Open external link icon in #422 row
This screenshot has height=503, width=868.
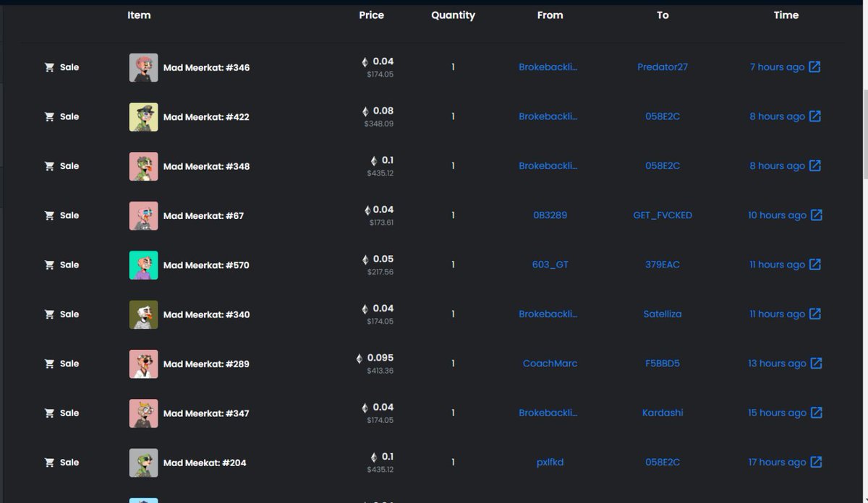click(x=815, y=116)
